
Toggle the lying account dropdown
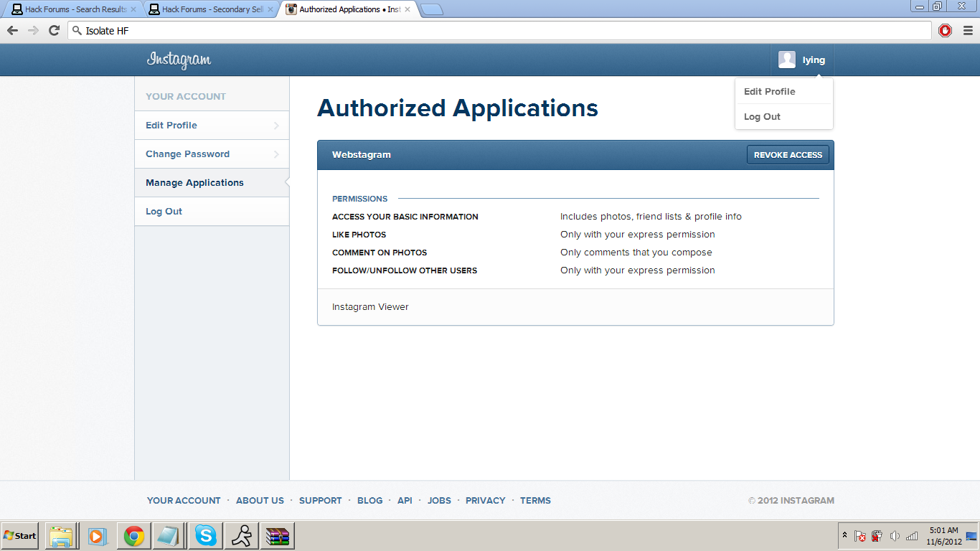click(x=802, y=60)
